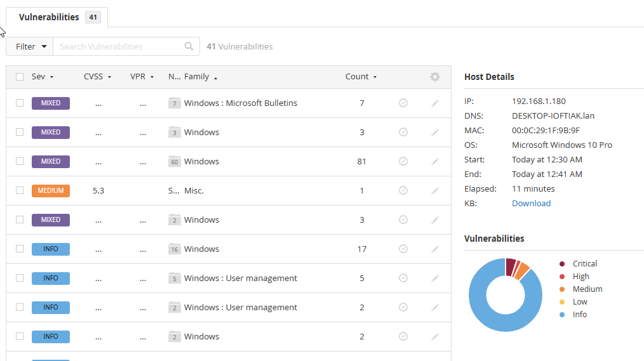Click checkmark icon in User management row with count 5
Viewport: 644px width, 361px height.
(x=403, y=278)
